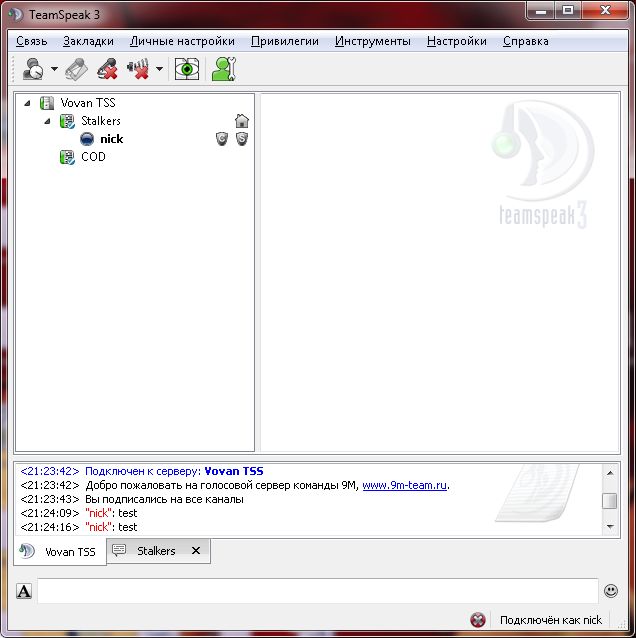Open the emoticon smiley picker
Screen dimensions: 636x638
[611, 591]
